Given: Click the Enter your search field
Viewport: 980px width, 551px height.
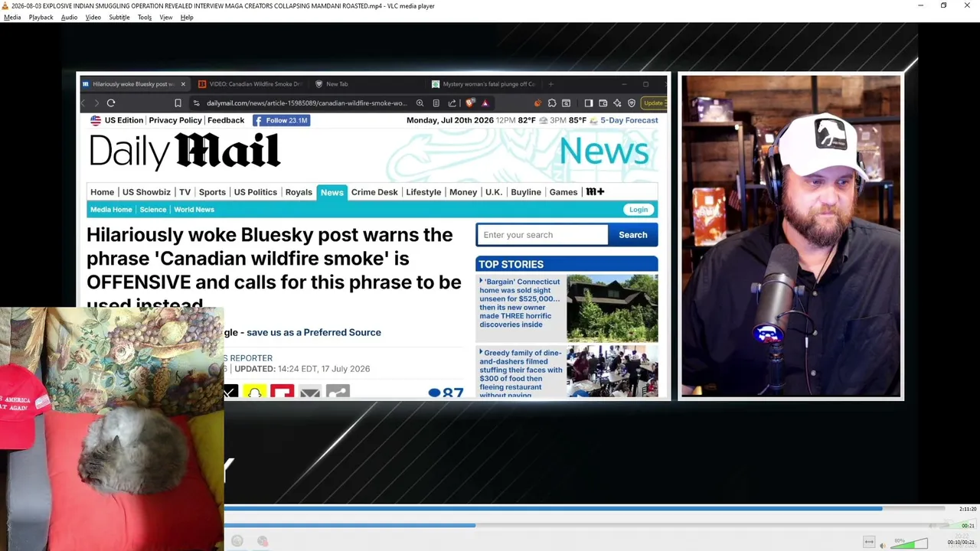Looking at the screenshot, I should [x=542, y=235].
